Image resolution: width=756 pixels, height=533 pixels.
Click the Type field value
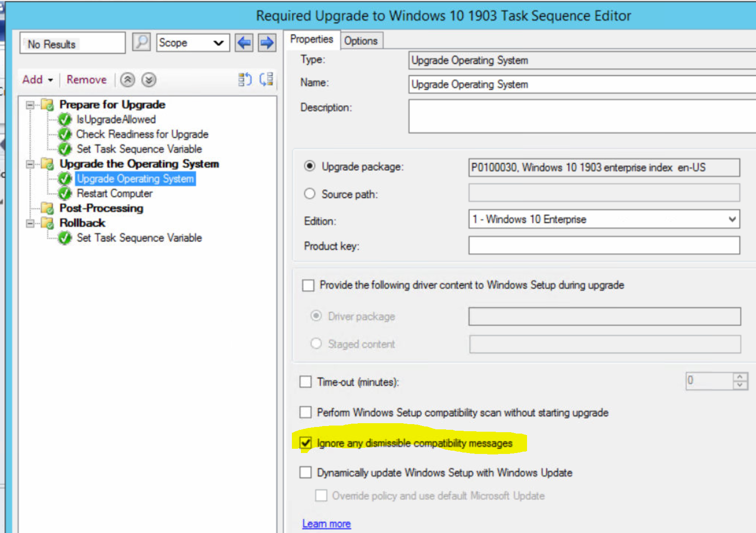pos(582,60)
